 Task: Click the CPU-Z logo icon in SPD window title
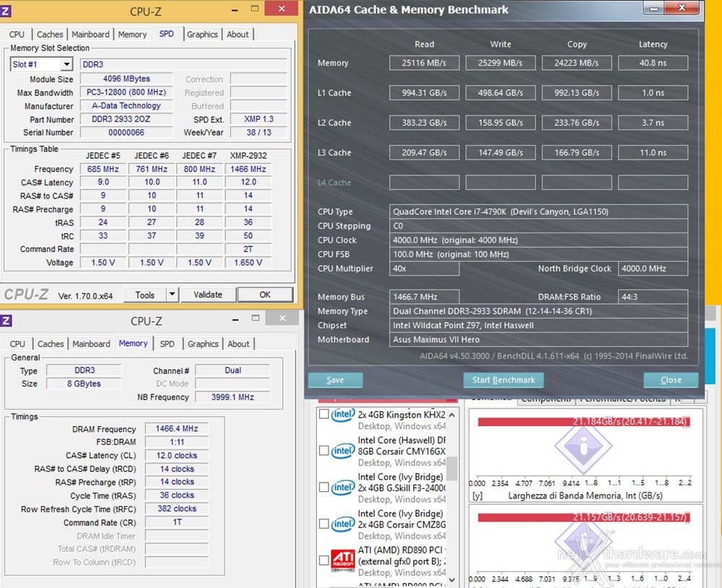(x=6, y=10)
